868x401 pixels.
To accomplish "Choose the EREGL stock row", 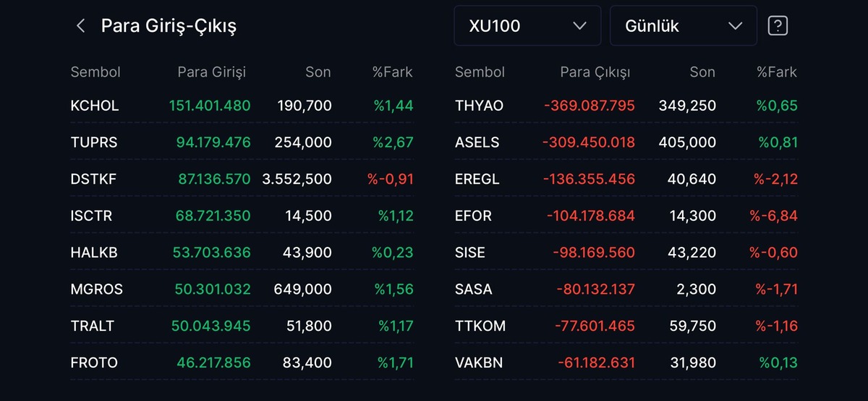I will [x=626, y=179].
